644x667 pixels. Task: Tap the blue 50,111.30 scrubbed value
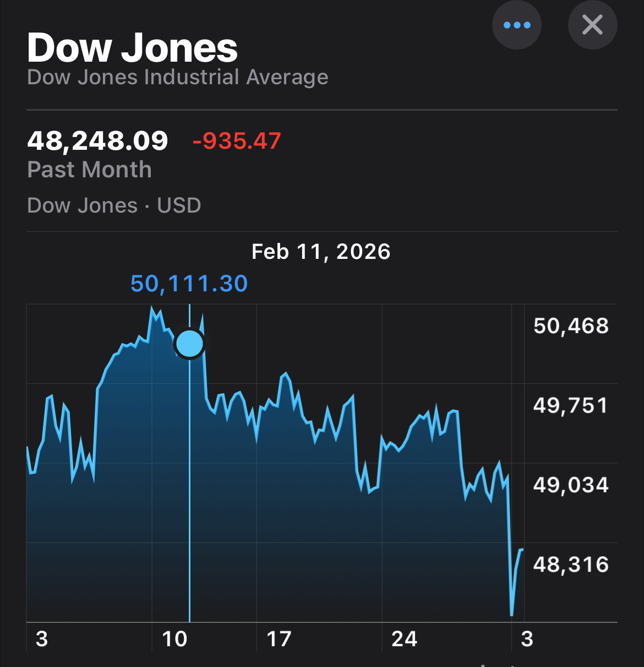189,284
